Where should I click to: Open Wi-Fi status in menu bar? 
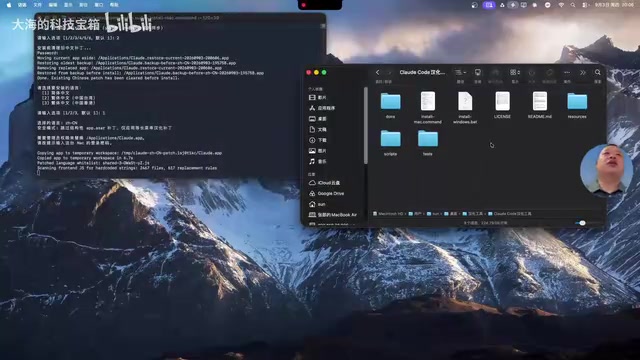(561, 5)
